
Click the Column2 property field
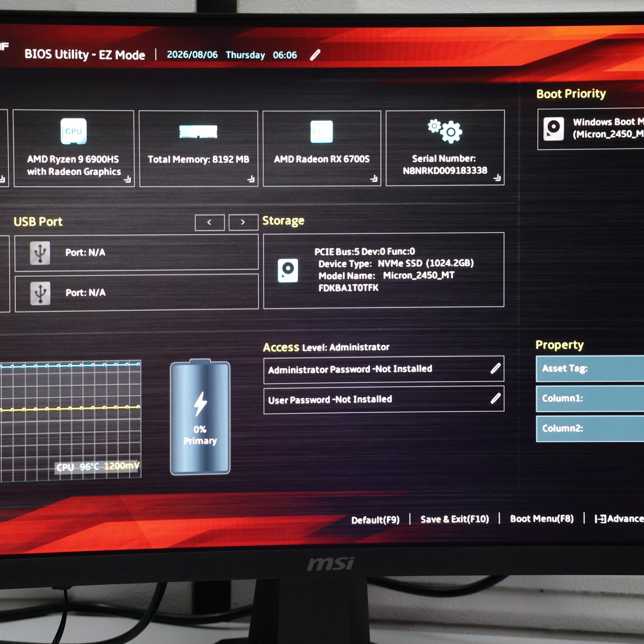[x=590, y=429]
